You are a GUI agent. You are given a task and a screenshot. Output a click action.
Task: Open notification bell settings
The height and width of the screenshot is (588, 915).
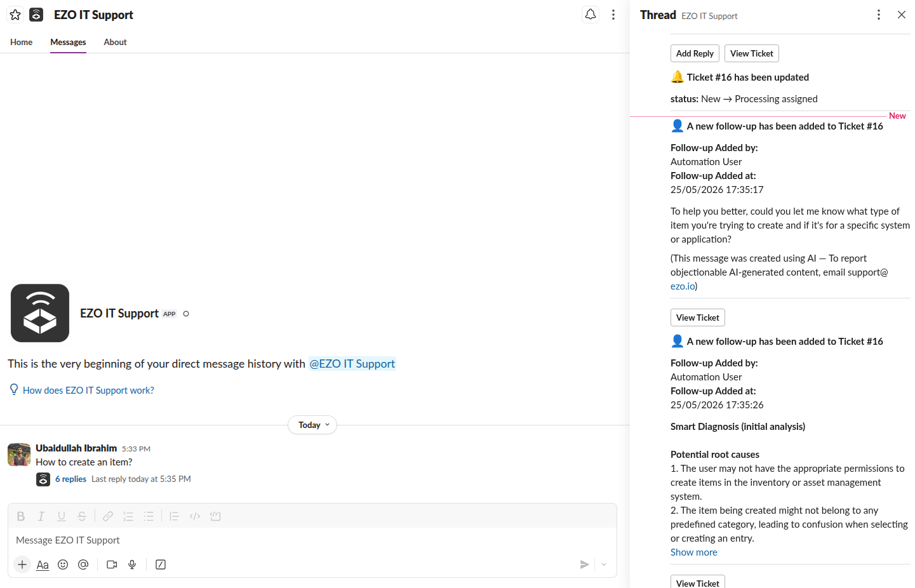point(591,15)
